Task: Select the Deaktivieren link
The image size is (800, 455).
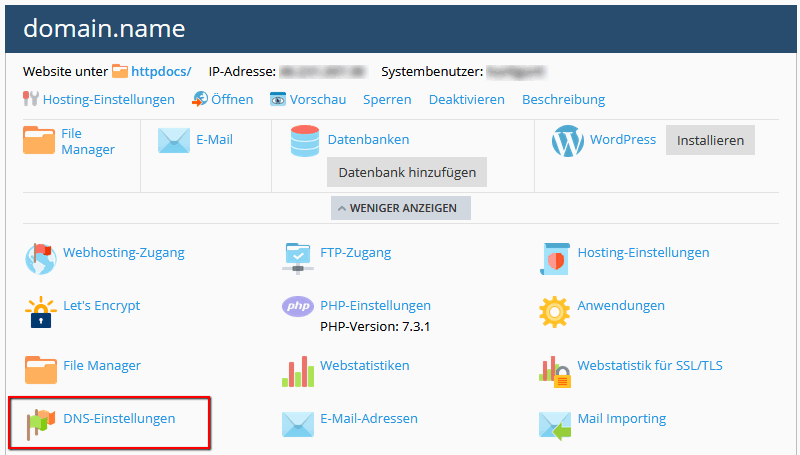Action: point(466,99)
